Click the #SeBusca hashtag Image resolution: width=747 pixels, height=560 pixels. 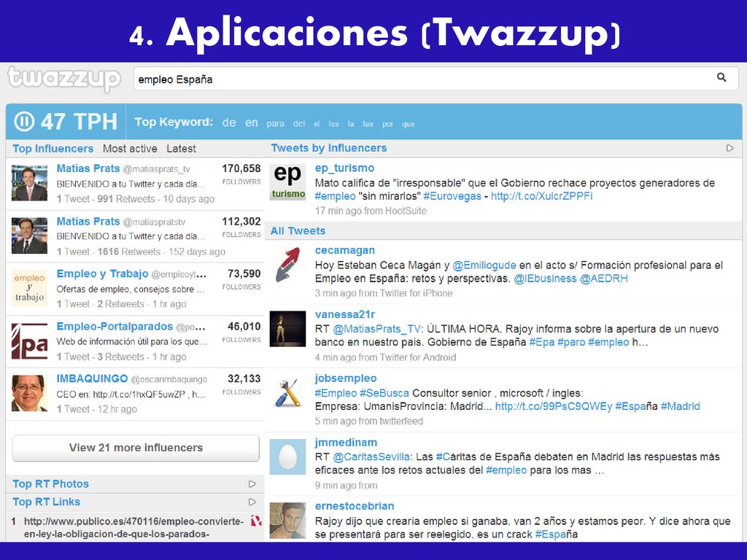click(384, 393)
